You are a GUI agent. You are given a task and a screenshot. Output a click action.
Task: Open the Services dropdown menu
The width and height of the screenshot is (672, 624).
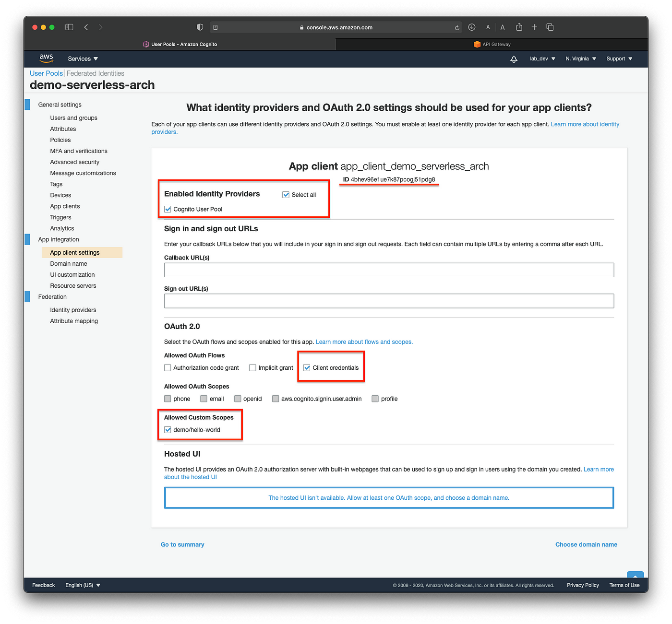pos(83,59)
